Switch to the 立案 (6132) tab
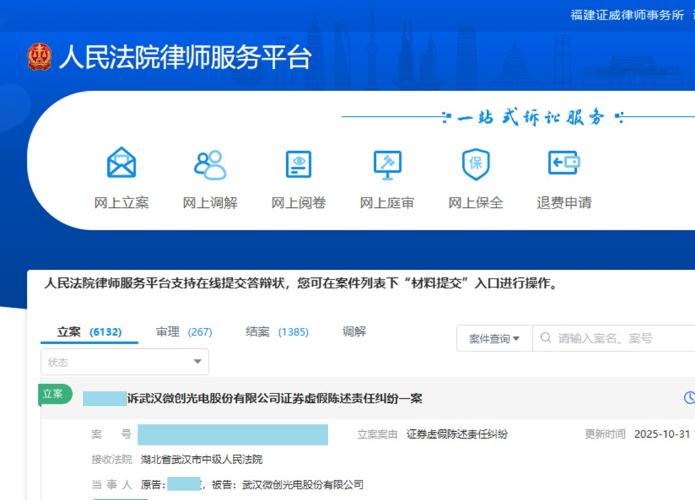The width and height of the screenshot is (695, 500). [89, 332]
